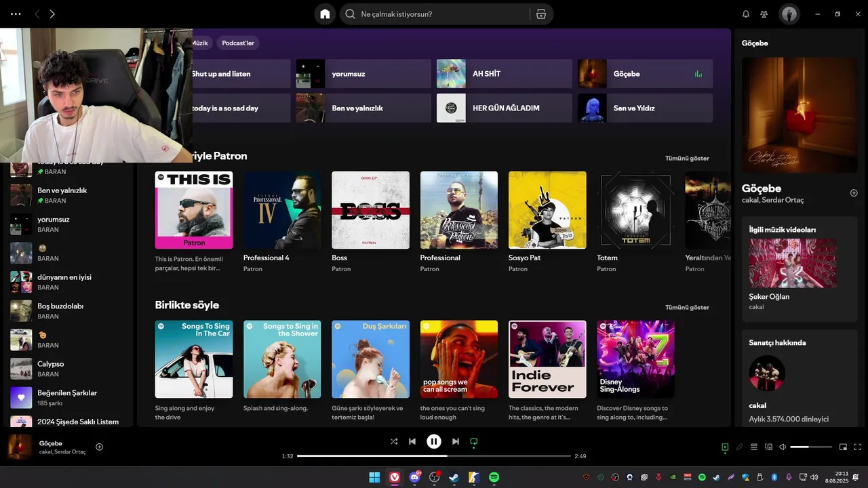Adjust the Spotify volume slider
The image size is (868, 488).
[x=811, y=447]
